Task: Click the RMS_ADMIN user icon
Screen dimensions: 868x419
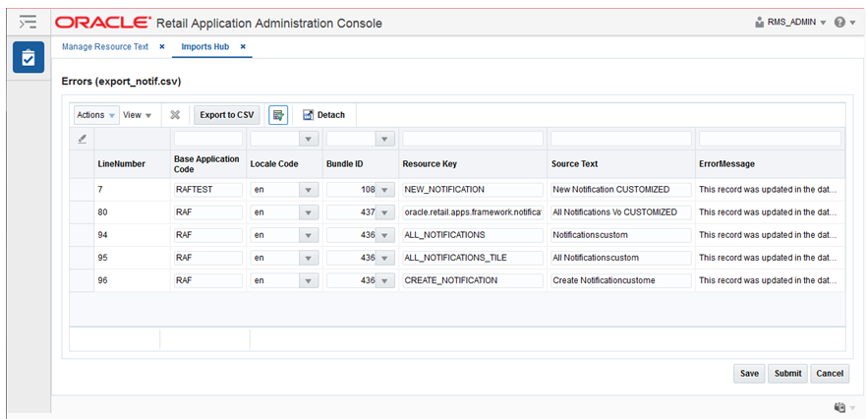Action: point(760,23)
